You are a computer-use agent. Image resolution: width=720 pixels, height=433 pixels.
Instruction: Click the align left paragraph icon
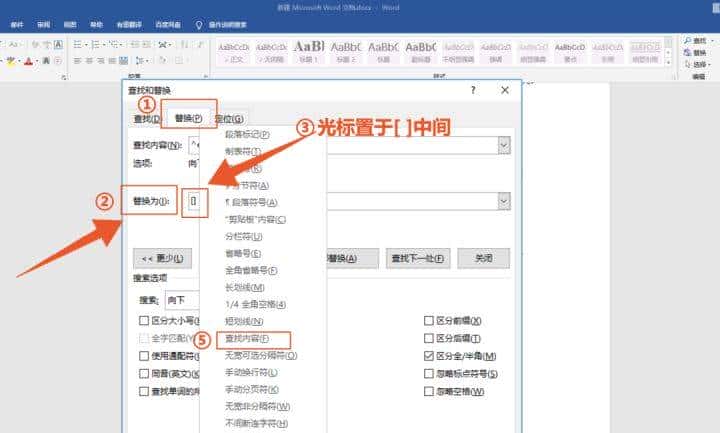click(x=77, y=61)
